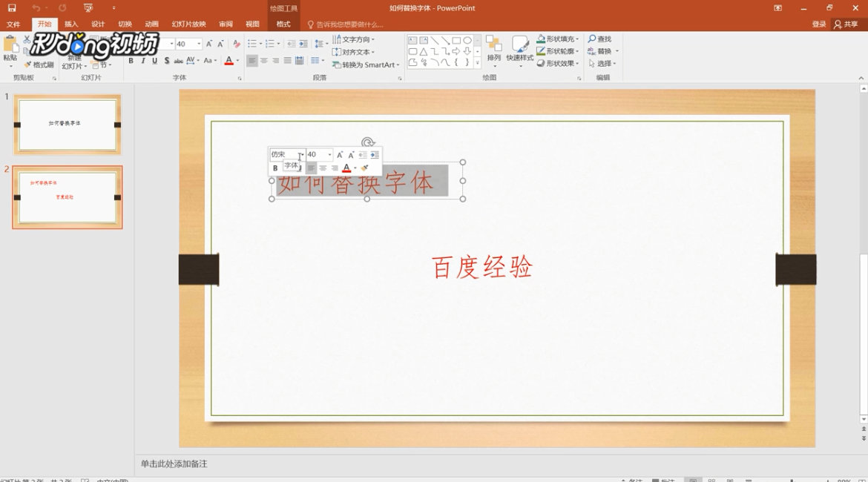Enable justified text alignment

click(x=287, y=61)
